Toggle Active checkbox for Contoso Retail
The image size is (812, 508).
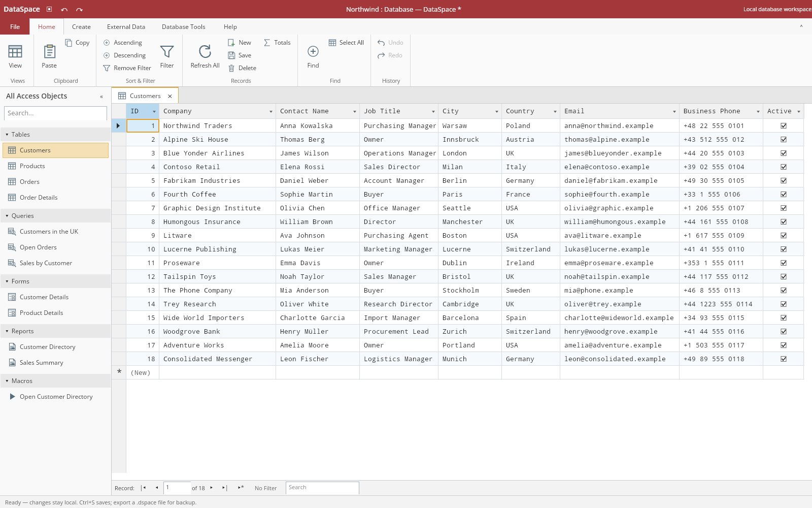tap(784, 167)
